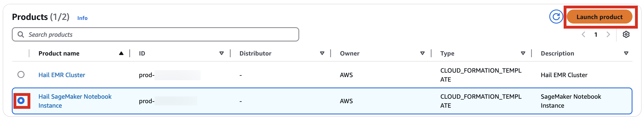Click the Product name column header

59,53
